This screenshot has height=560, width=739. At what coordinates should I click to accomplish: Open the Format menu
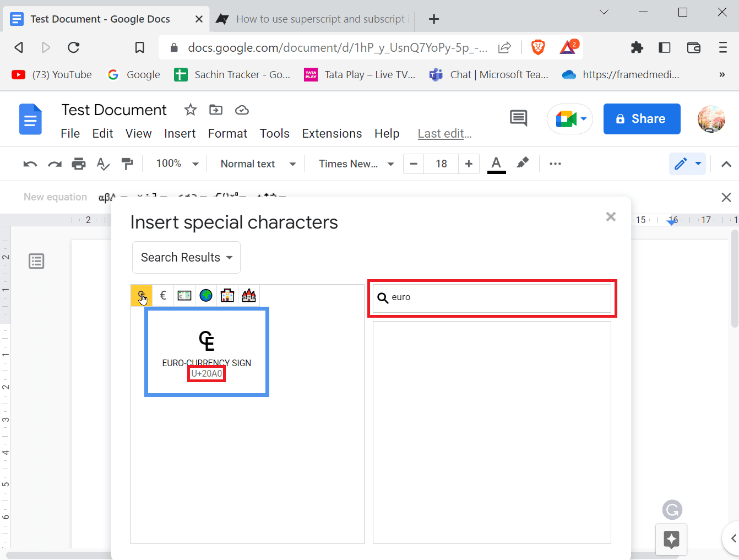point(227,134)
